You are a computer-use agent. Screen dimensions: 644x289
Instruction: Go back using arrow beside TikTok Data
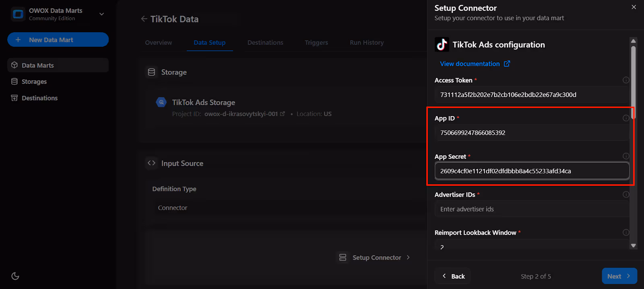tap(144, 19)
